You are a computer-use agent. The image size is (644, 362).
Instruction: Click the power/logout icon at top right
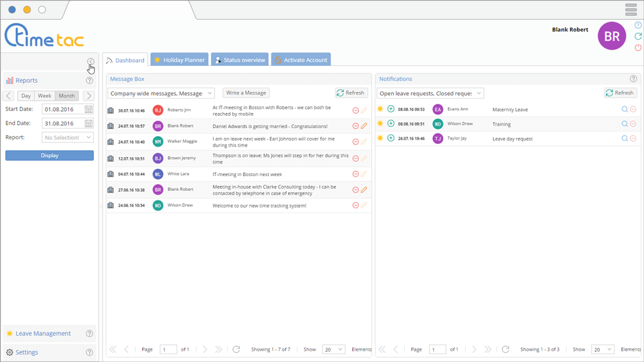(x=638, y=48)
